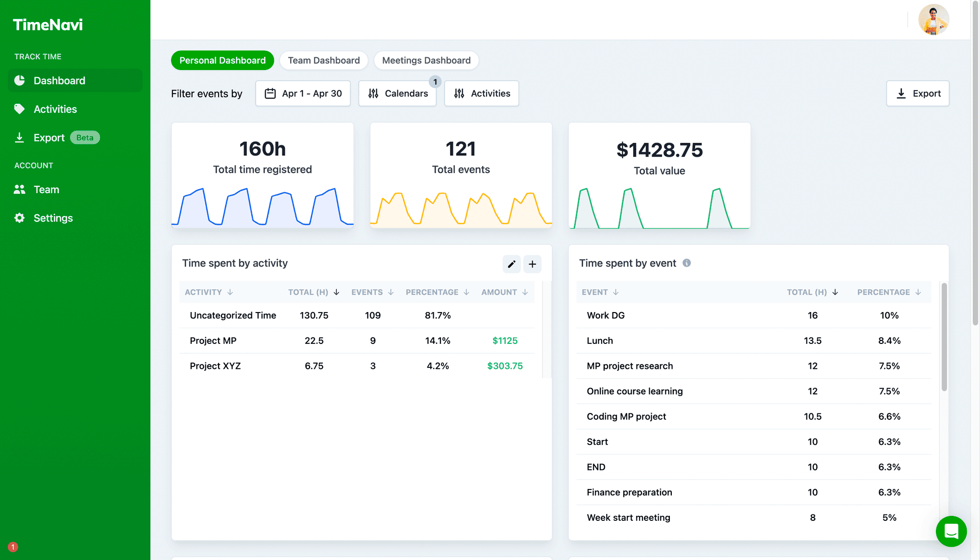Click the Export button at top right

pos(918,94)
